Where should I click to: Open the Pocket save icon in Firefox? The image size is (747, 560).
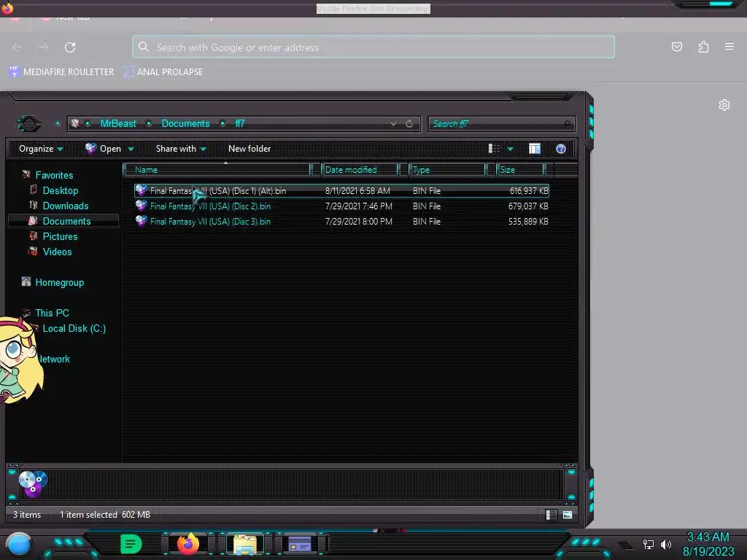point(676,47)
